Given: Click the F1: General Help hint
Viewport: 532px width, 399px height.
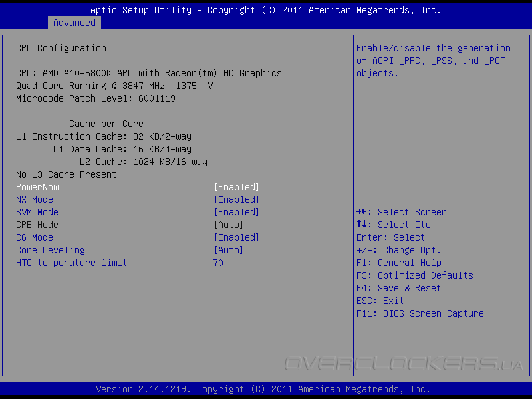Looking at the screenshot, I should 399,263.
